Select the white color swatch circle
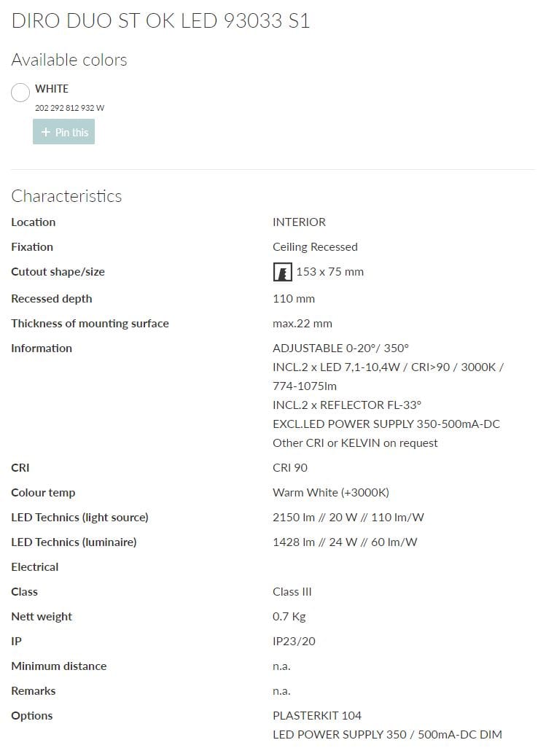The image size is (546, 756). tap(20, 93)
